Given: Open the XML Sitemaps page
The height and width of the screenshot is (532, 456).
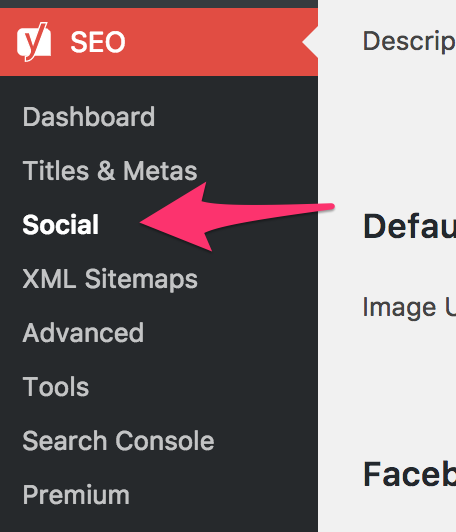Looking at the screenshot, I should click(110, 279).
